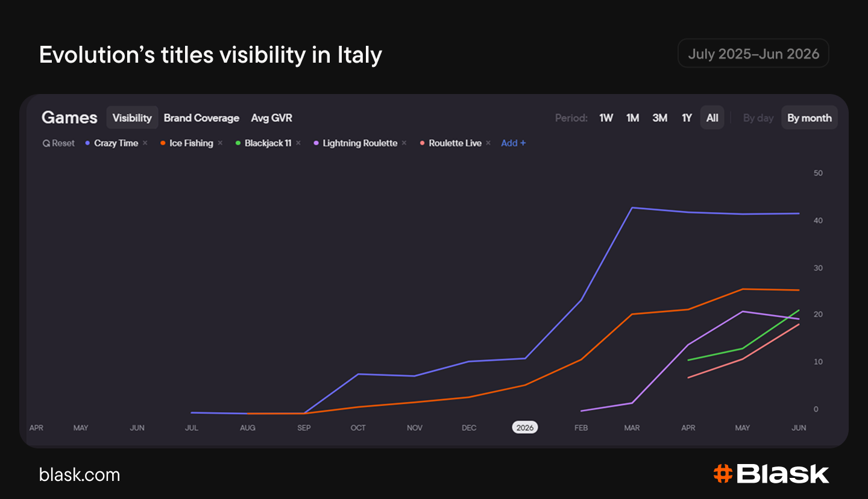868x499 pixels.
Task: Click the Crazy Time legend label
Action: [116, 143]
